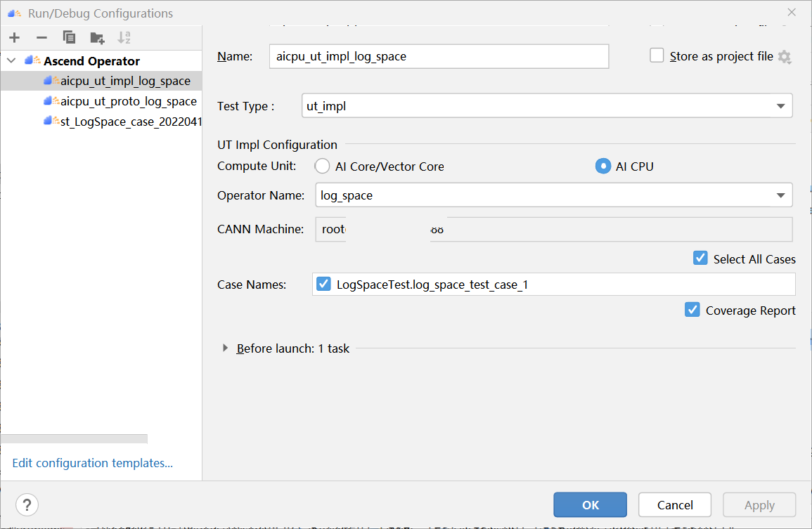The width and height of the screenshot is (812, 529).
Task: Disable the Coverage Report option
Action: 692,310
